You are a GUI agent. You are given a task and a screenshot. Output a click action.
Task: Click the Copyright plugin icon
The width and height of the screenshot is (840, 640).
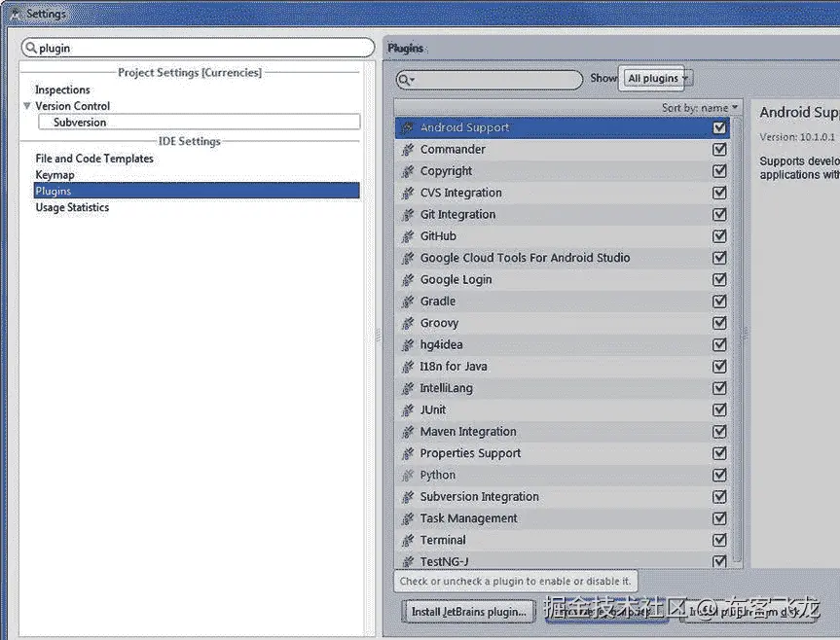click(x=408, y=171)
